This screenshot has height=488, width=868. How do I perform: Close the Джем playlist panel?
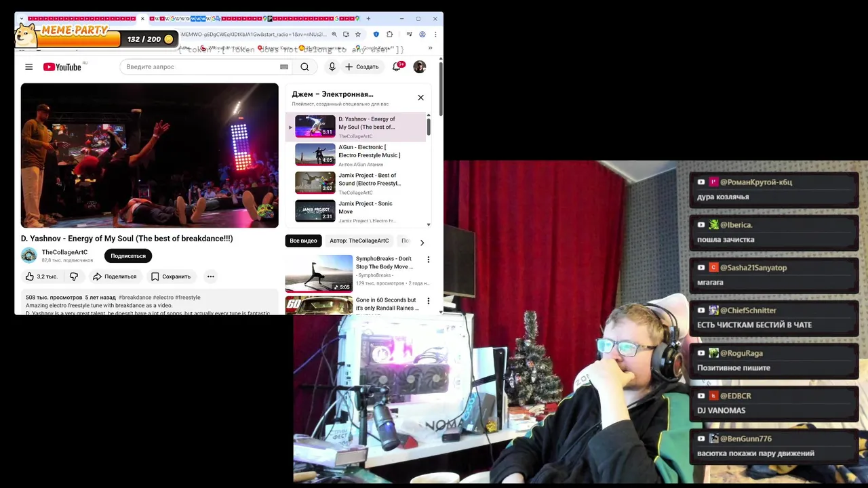tap(420, 98)
